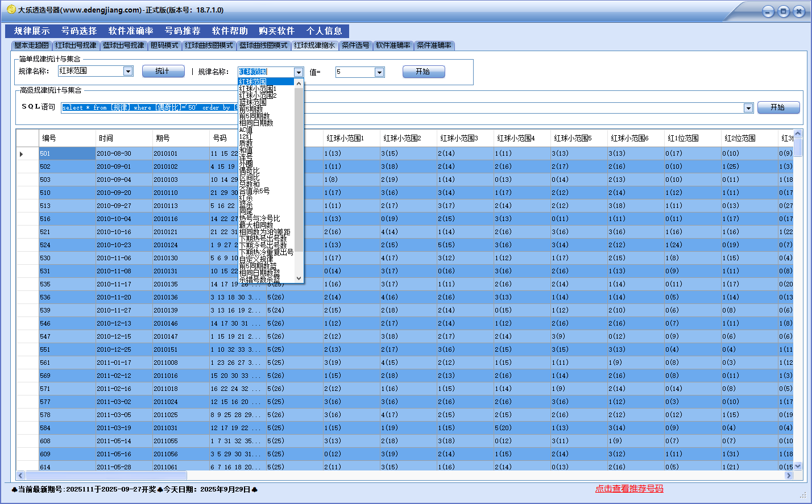Switch to the 条件选号 tab
This screenshot has height=504, width=812.
point(355,45)
